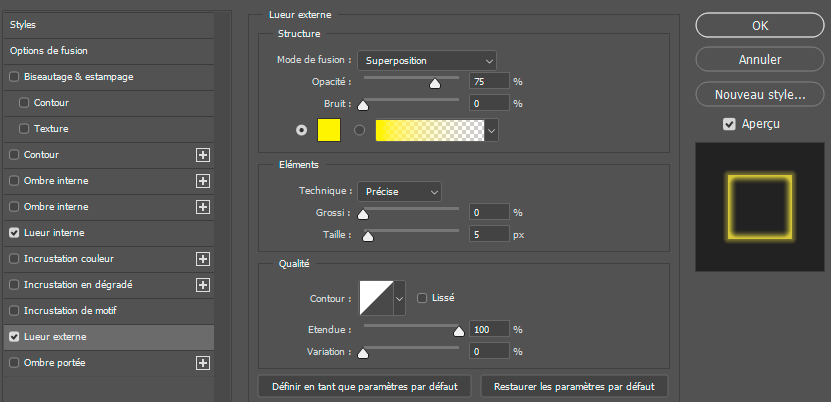Click Restaurer les paramètres par défaut
Screen dimensions: 831x402
(x=574, y=385)
